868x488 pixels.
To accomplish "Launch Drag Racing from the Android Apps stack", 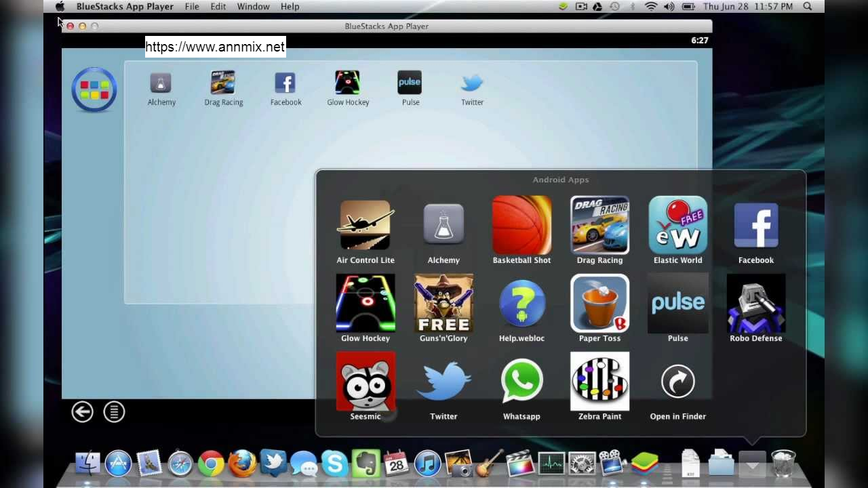I will 599,225.
